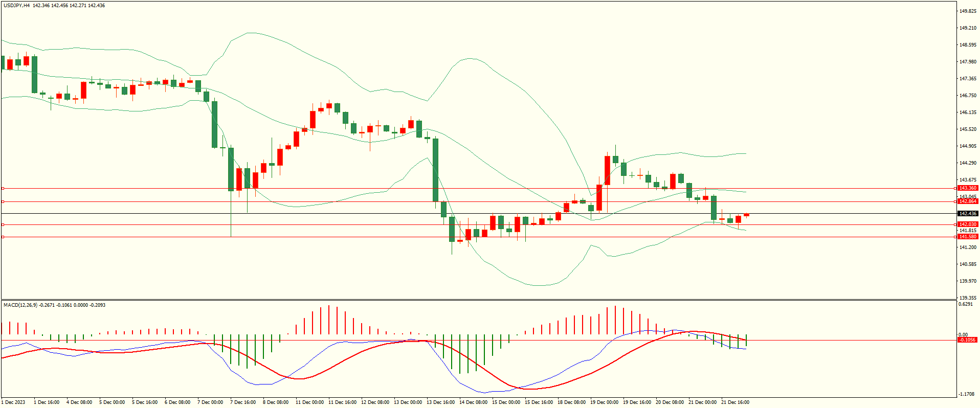Image resolution: width=980 pixels, height=408 pixels.
Task: Click the 141.200 price scale label
Action: [968, 247]
